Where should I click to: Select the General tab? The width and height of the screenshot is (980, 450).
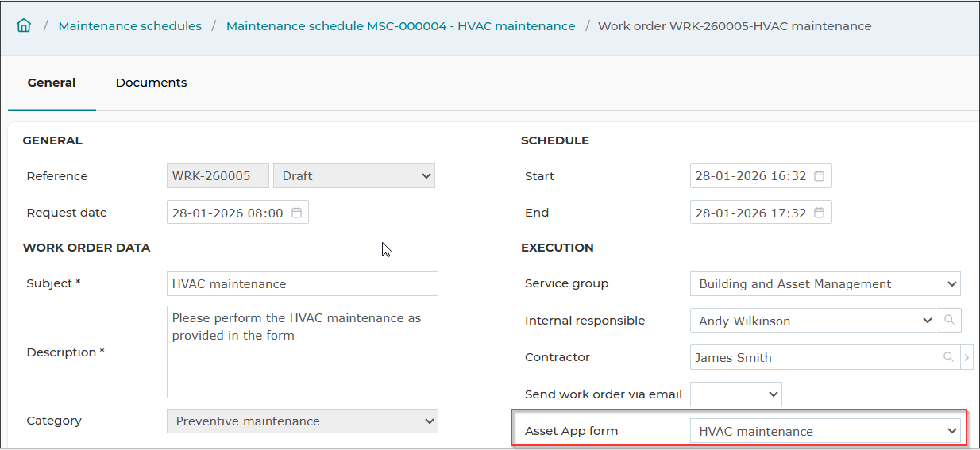pyautogui.click(x=52, y=83)
